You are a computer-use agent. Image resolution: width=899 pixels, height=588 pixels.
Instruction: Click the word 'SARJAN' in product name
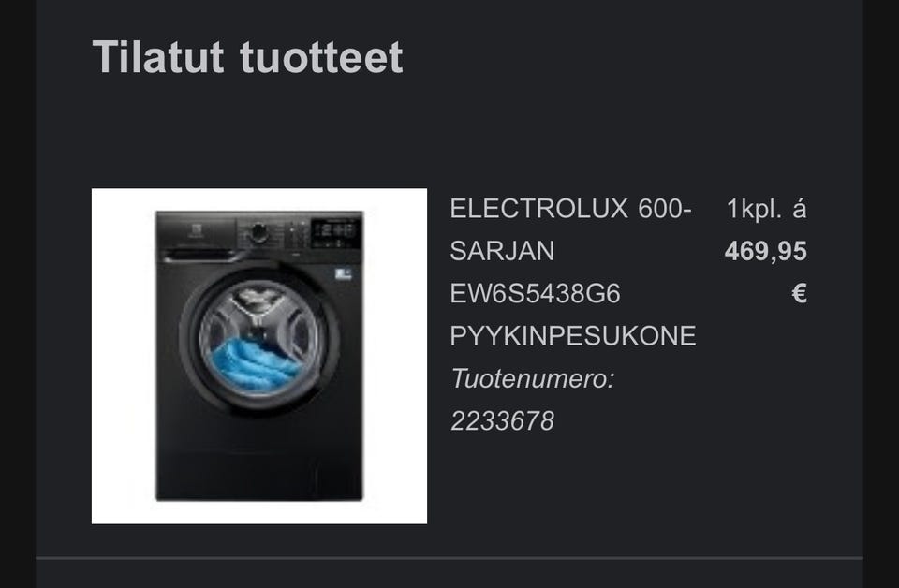point(502,251)
